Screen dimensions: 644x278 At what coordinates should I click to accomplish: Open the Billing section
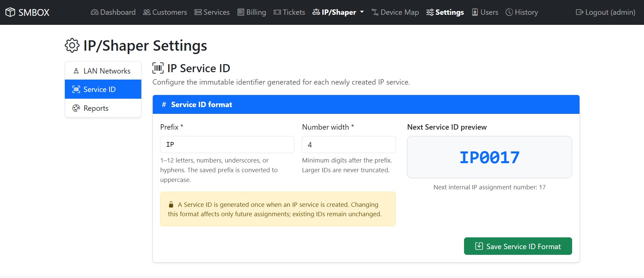coord(251,12)
